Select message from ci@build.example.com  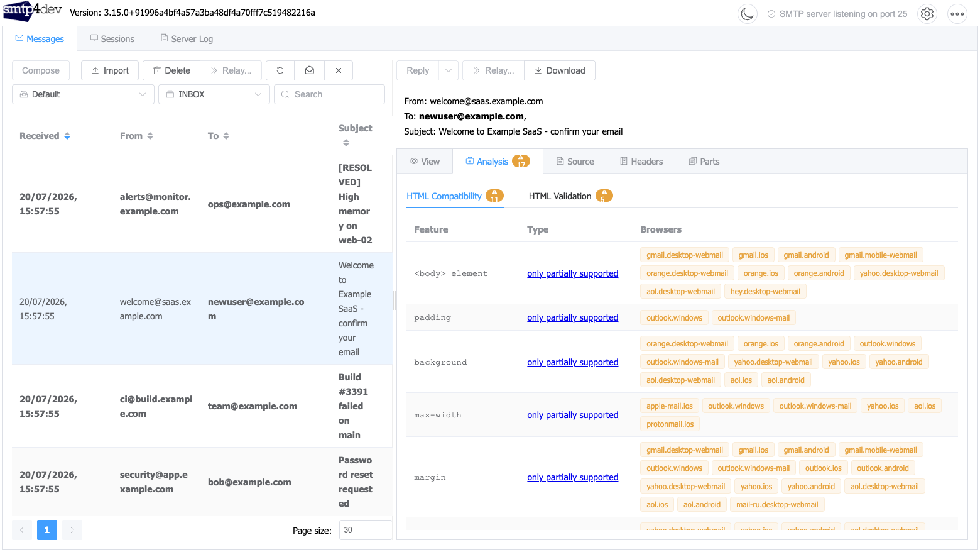coord(202,406)
